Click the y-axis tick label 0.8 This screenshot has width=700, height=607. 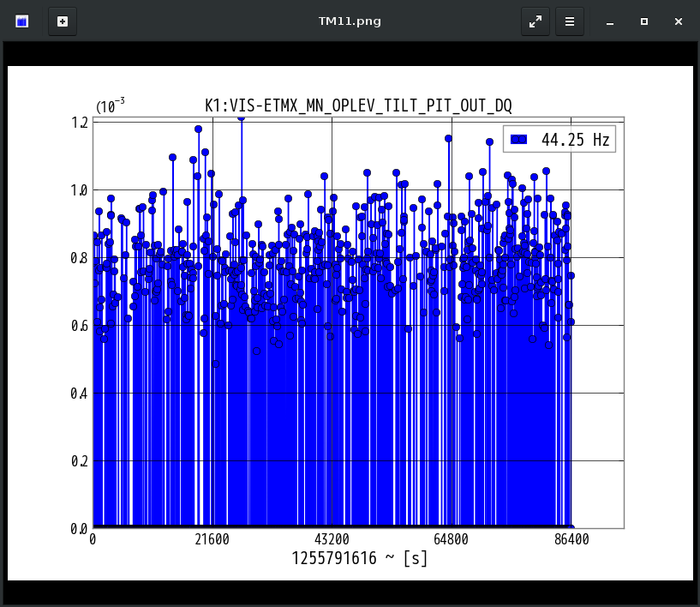click(80, 258)
